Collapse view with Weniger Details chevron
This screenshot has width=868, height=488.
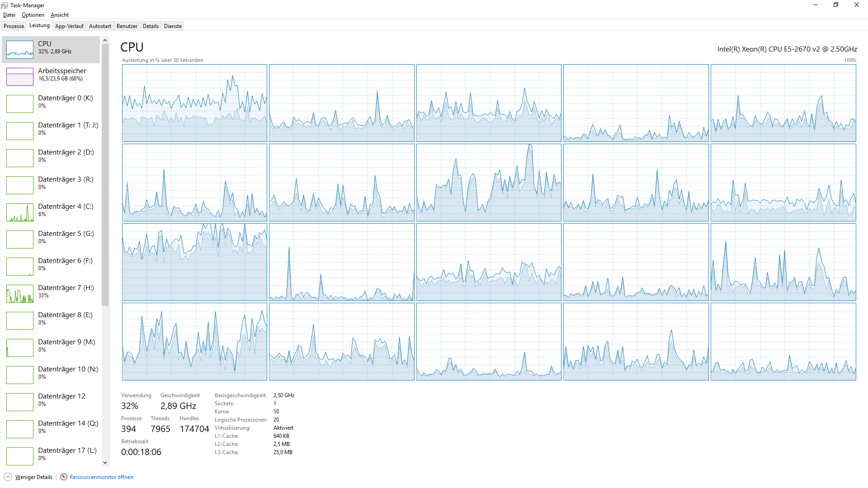pyautogui.click(x=8, y=477)
